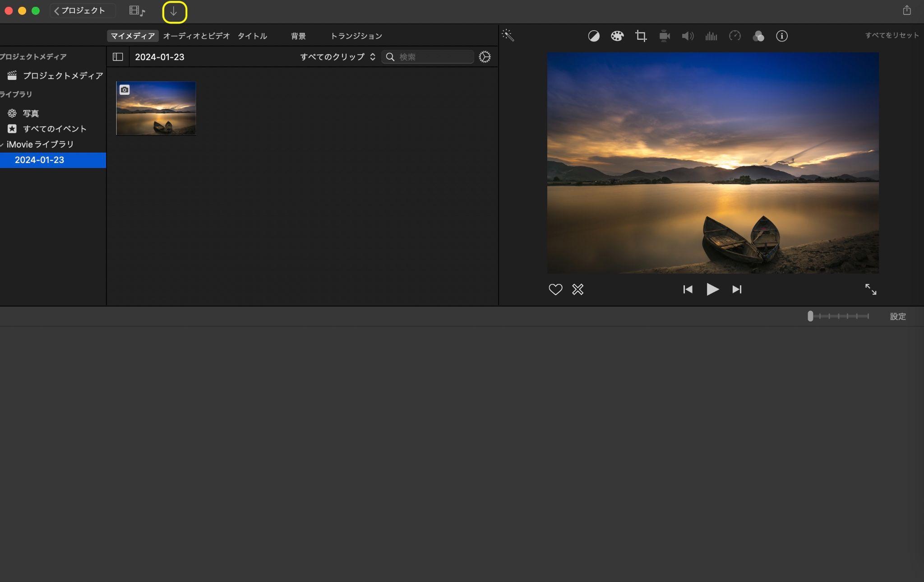Apply magic wand auto enhance
The width and height of the screenshot is (924, 582).
click(508, 35)
